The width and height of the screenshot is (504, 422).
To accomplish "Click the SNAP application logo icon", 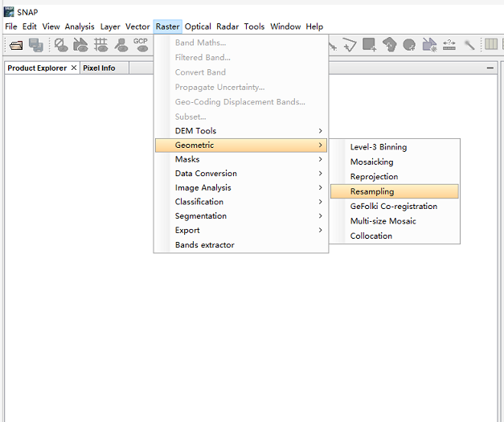I will point(9,12).
